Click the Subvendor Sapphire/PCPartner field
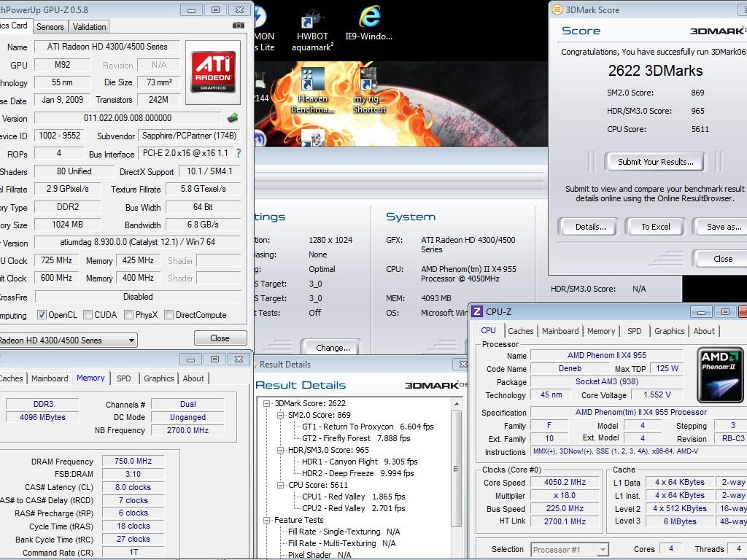This screenshot has height=560, width=747. coord(189,136)
